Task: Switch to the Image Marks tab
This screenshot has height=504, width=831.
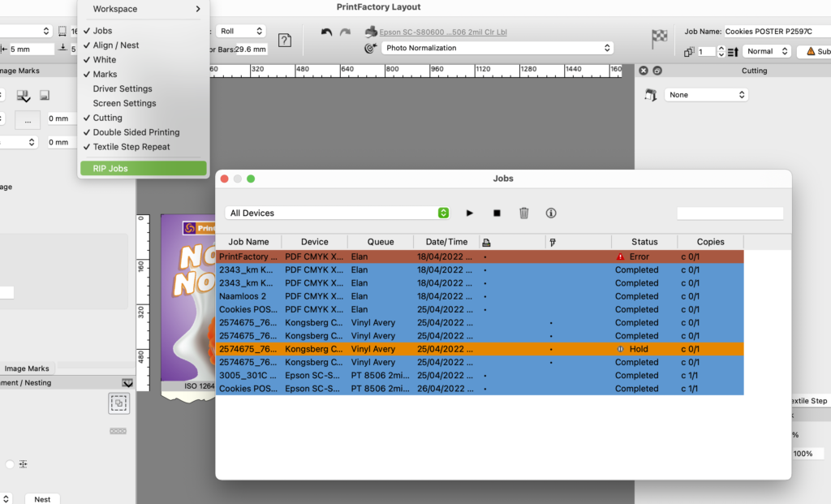Action: 27,368
